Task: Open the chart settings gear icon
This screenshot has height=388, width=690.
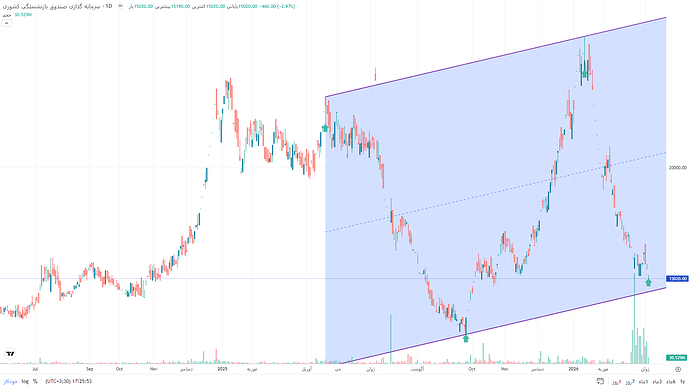Action: pos(678,370)
